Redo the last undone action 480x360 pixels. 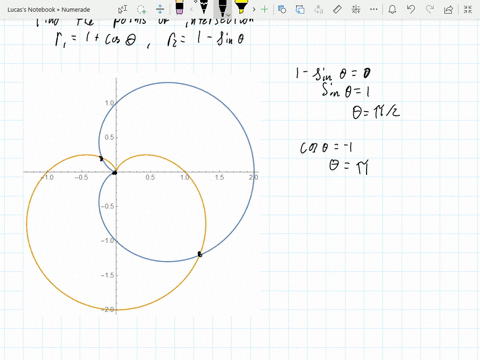tap(430, 9)
